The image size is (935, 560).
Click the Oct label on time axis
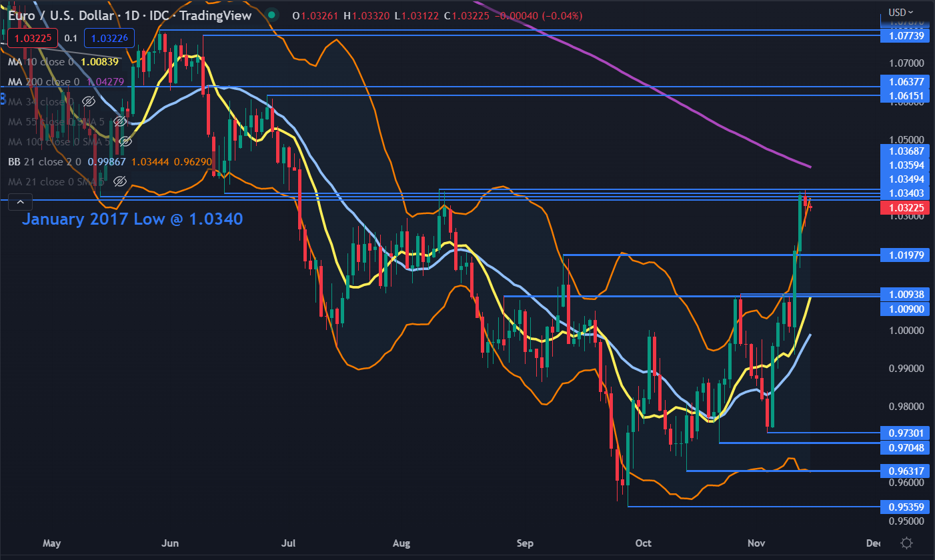click(644, 543)
